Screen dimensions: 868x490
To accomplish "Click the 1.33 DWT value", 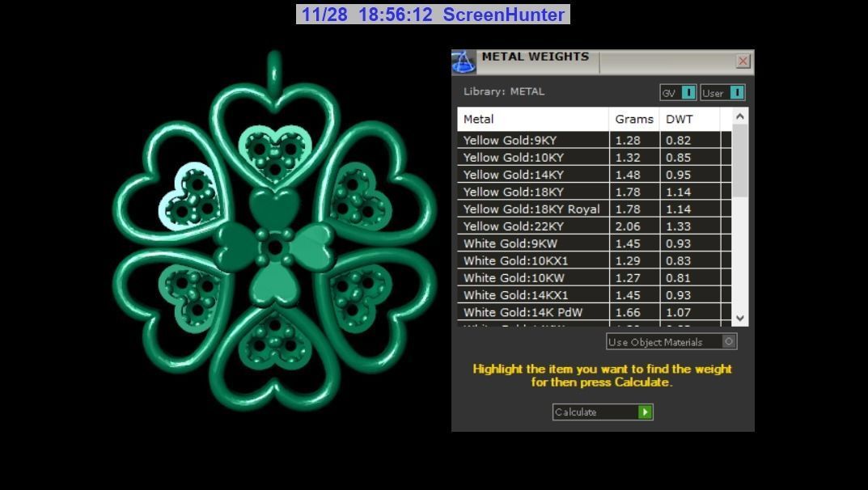I will (x=678, y=226).
